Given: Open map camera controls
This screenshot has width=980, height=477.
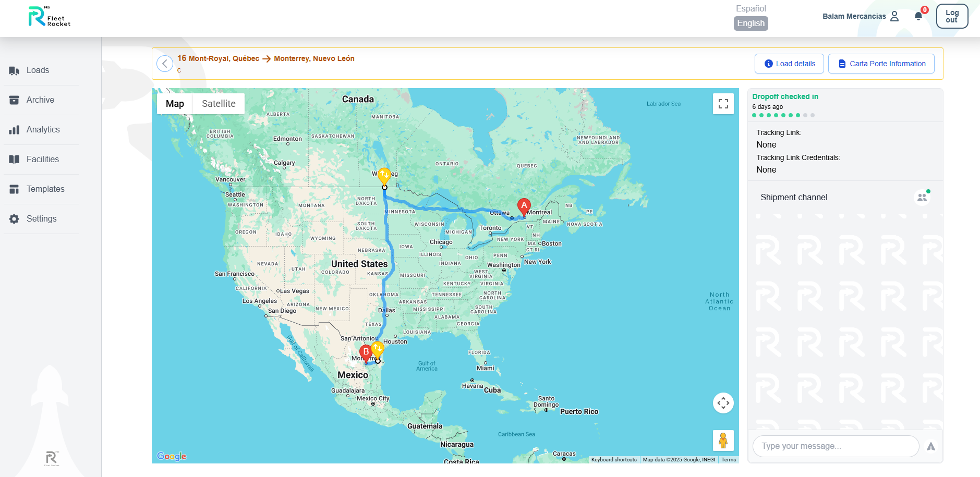Looking at the screenshot, I should tap(723, 403).
